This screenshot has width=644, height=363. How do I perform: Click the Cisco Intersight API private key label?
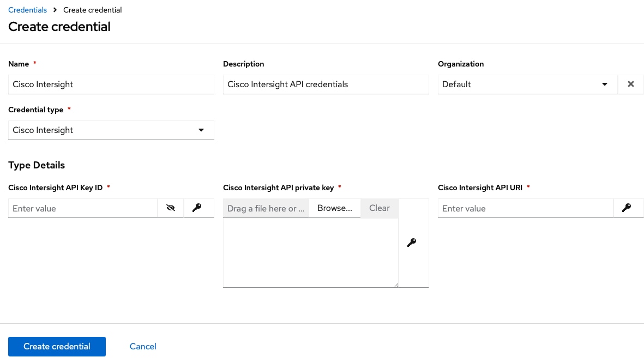279,187
